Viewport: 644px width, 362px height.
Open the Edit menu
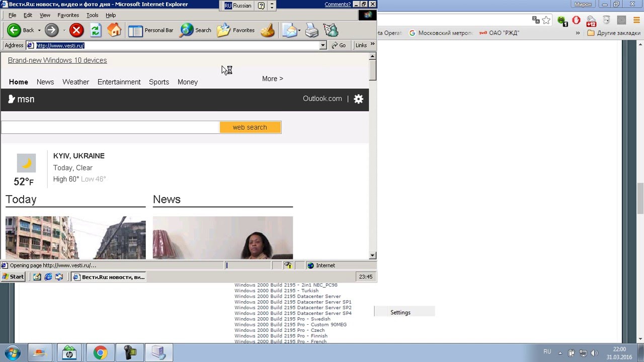tap(28, 15)
